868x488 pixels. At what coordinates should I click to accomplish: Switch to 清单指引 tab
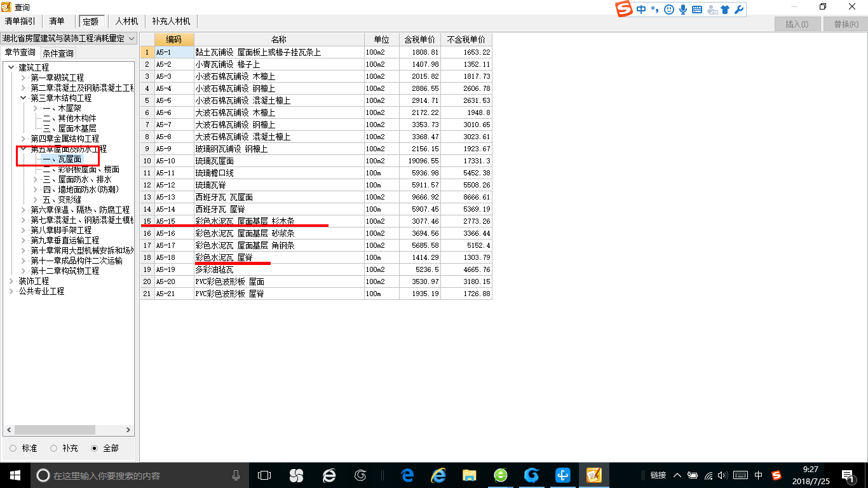point(20,22)
